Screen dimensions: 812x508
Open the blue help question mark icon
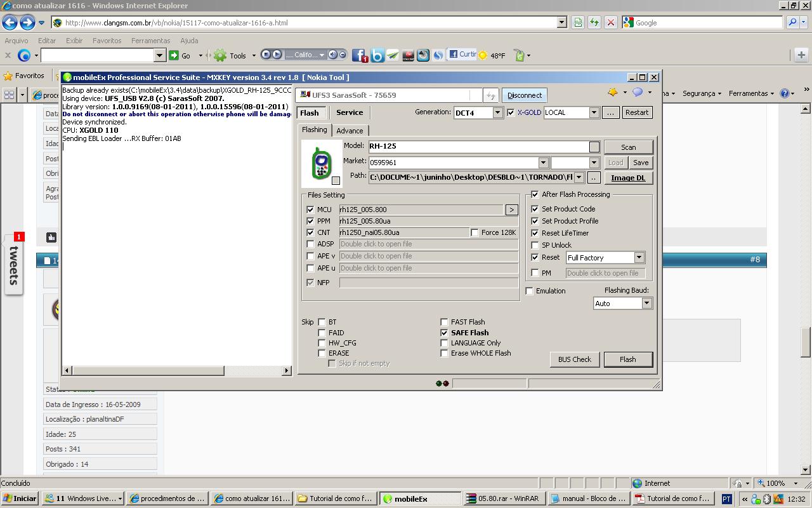click(785, 93)
